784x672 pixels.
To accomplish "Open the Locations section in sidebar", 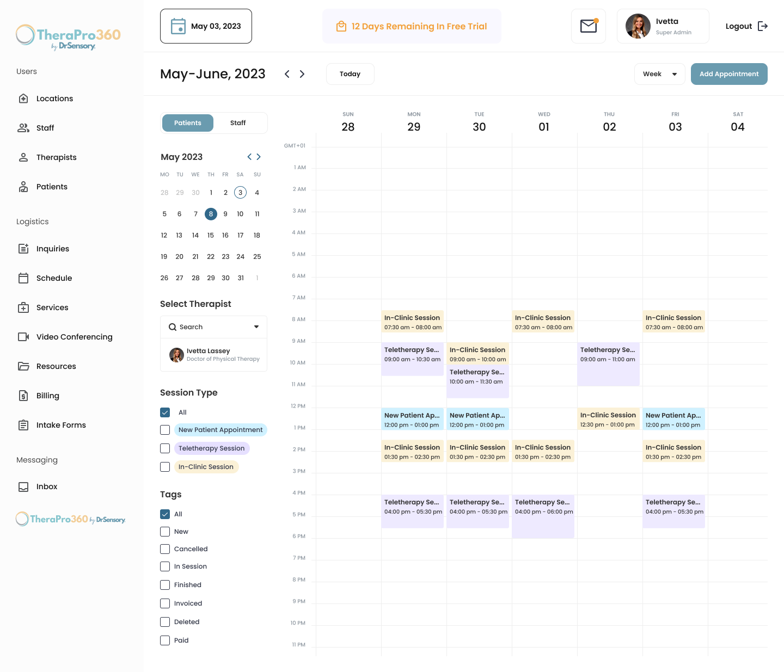I will (54, 98).
